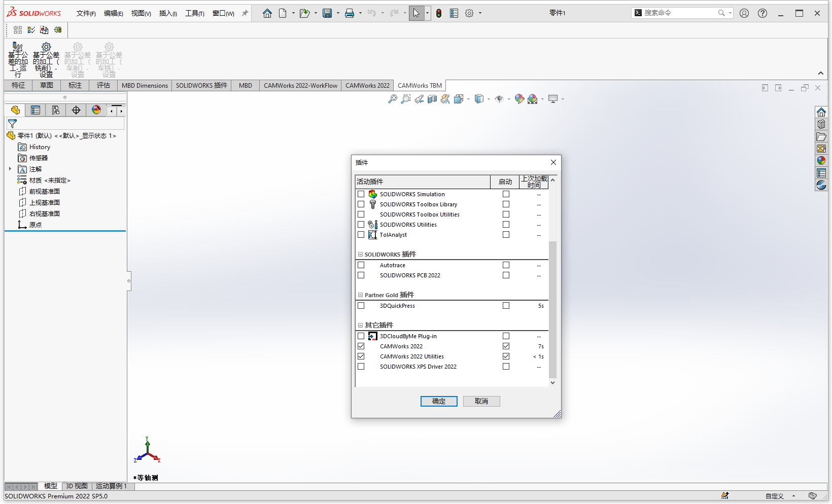Tick 3DQuickPress startup checkbox
832x504 pixels.
[506, 306]
